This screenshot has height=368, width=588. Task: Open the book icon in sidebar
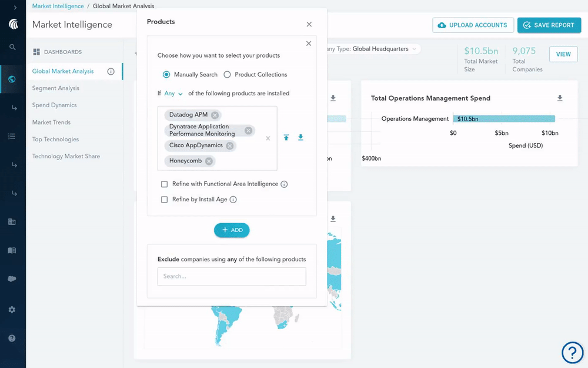[12, 250]
